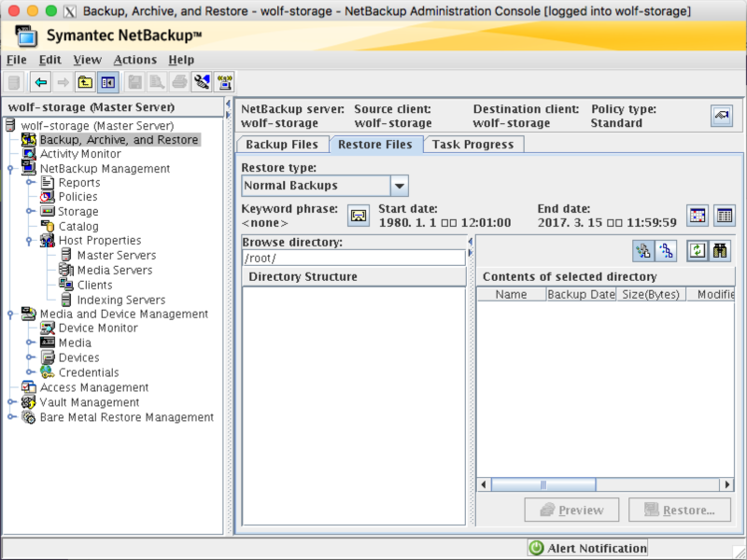Screen dimensions: 747x560
Task: Click the network host toolbar icon
Action: 224,82
